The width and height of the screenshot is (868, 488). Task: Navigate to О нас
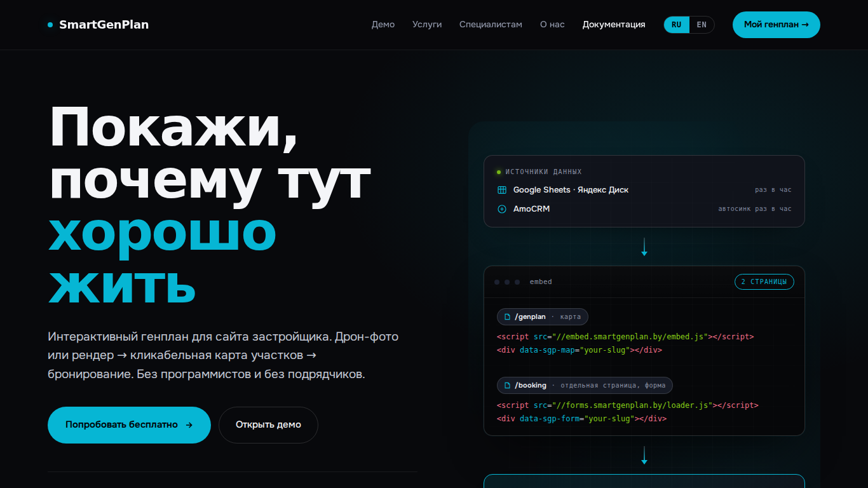(x=552, y=25)
